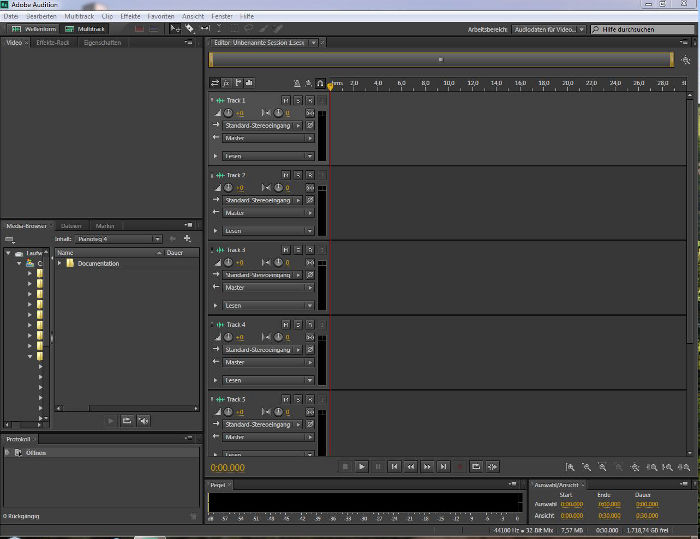
Task: Adjust the Track 4 volume knob
Action: [x=228, y=337]
